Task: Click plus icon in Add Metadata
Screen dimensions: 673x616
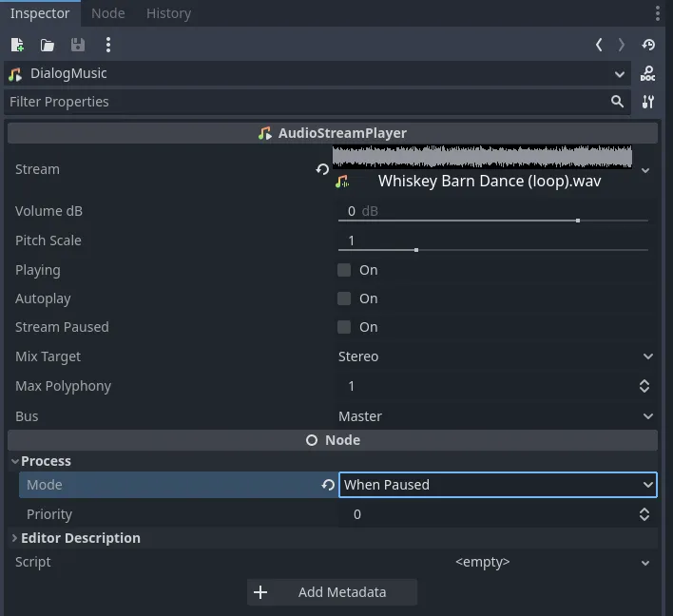Action: point(260,592)
